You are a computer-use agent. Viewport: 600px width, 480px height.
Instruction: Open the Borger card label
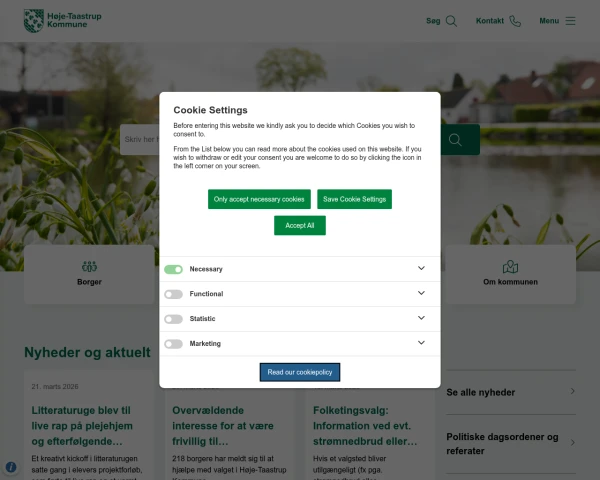(x=89, y=282)
